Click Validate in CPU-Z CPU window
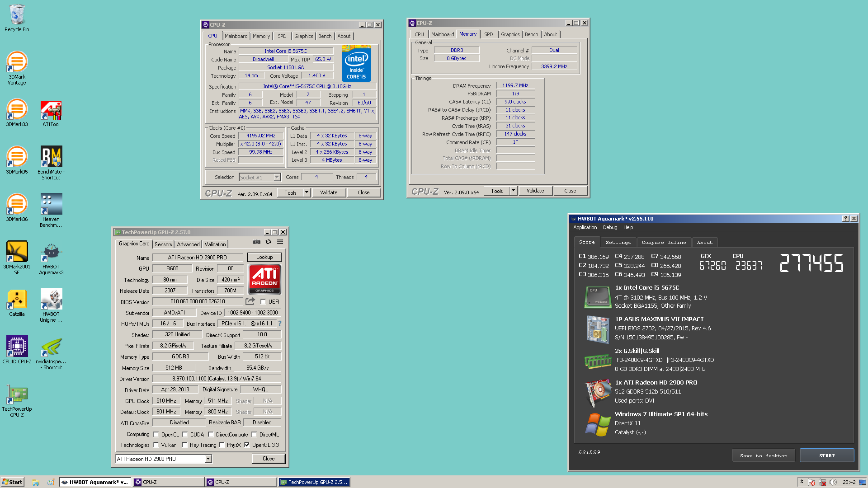868x488 pixels. [329, 192]
